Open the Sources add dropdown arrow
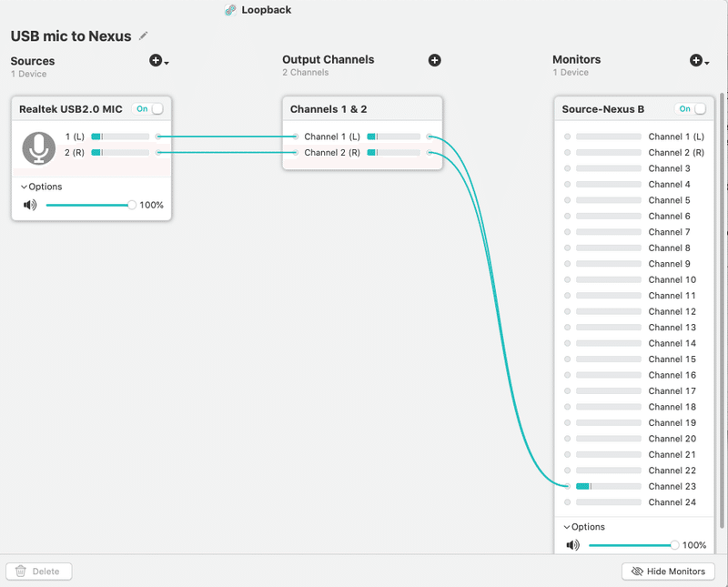Image resolution: width=728 pixels, height=587 pixels. [x=168, y=63]
